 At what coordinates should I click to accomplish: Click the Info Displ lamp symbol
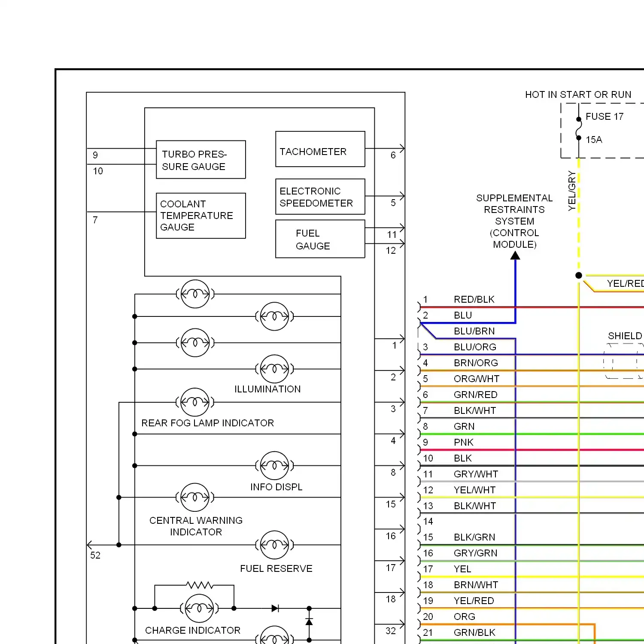[x=274, y=466]
